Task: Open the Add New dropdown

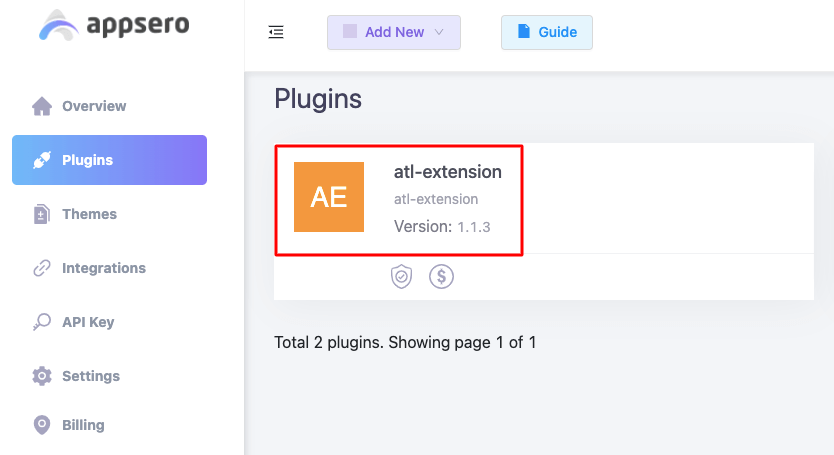Action: tap(394, 32)
